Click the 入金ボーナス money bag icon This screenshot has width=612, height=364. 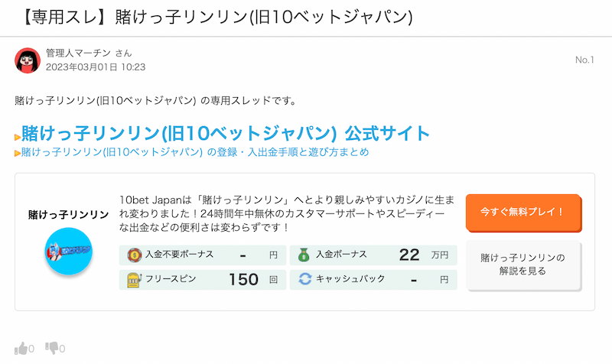pyautogui.click(x=304, y=255)
